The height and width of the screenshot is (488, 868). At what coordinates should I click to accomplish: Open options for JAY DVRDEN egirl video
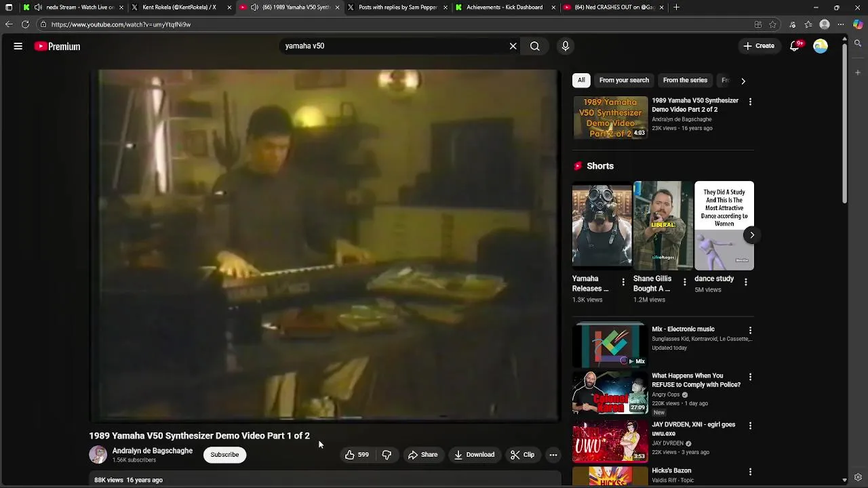click(750, 426)
